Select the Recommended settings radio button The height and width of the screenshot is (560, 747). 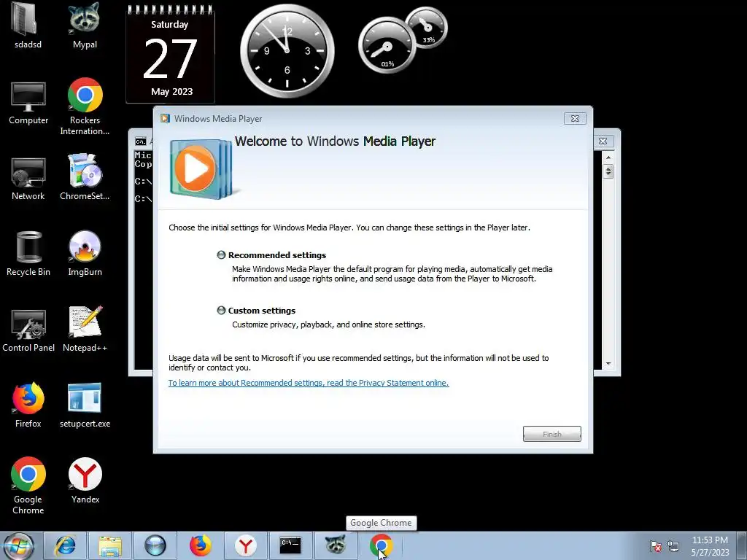[x=221, y=254]
